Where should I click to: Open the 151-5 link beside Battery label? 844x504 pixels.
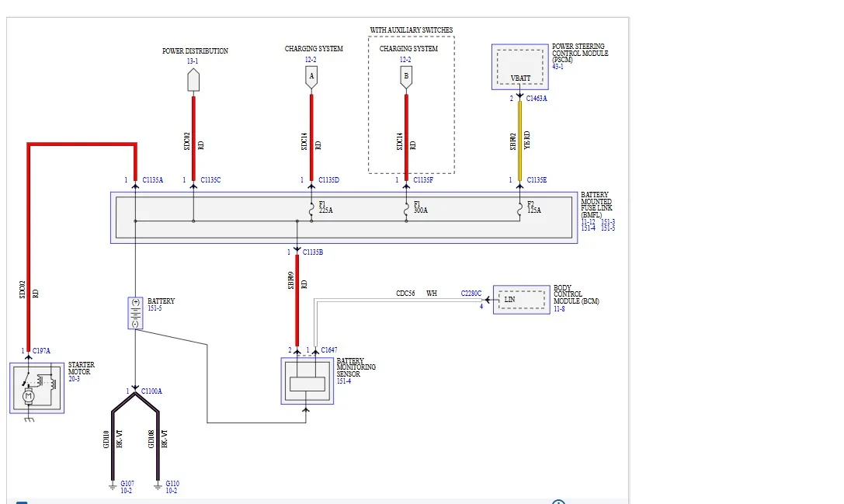[155, 308]
